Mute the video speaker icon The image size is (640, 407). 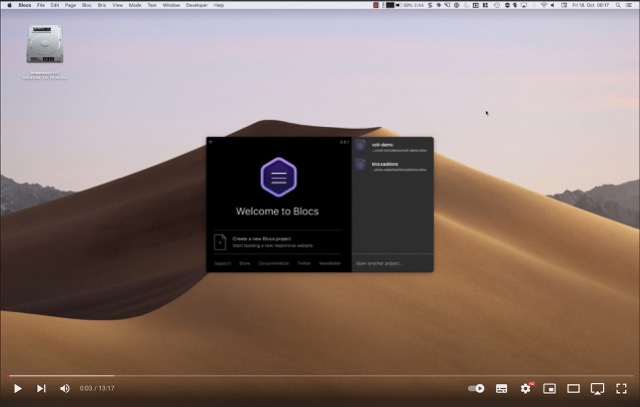tap(65, 389)
